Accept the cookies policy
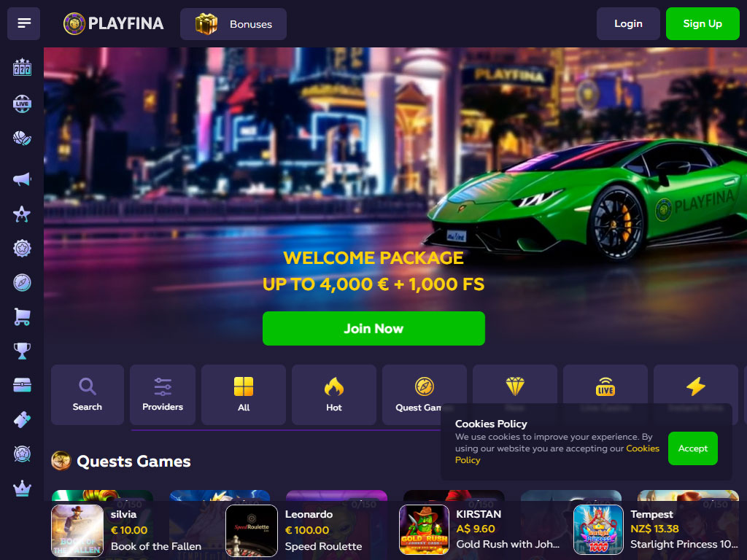747x560 pixels. 693,448
